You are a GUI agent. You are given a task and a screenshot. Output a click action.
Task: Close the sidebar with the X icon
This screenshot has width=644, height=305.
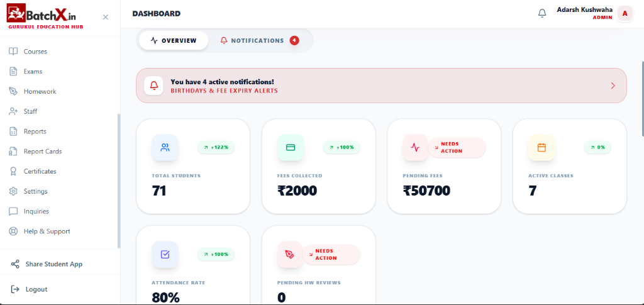coord(106,17)
